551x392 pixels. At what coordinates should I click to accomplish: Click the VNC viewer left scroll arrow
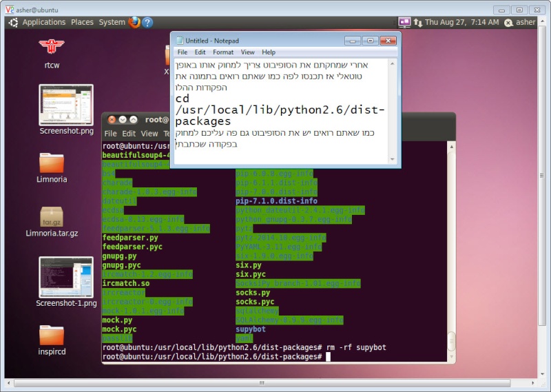click(8, 383)
